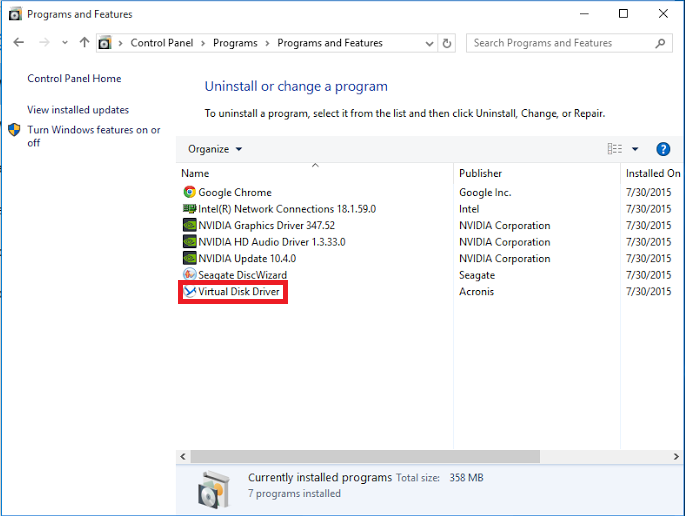Expand the chevron after Control Panel breadcrumb
Screen dimensions: 686x517
(203, 43)
